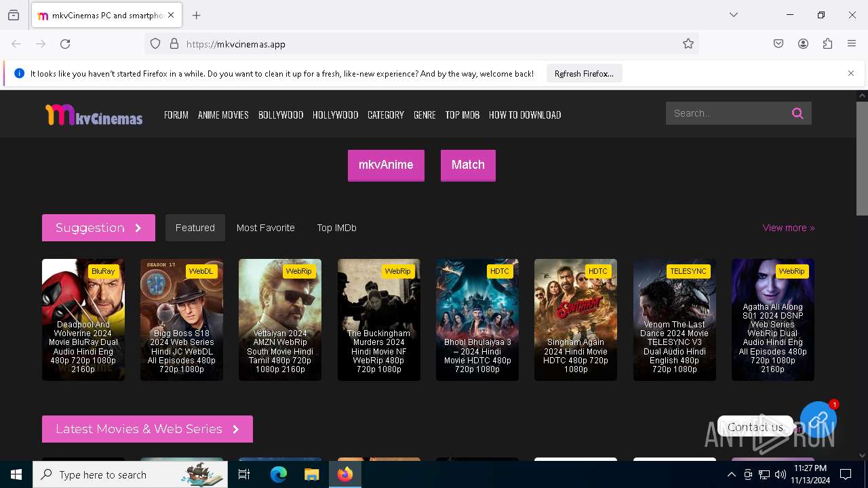Click the taskbar clock showing 11:27 PM

tap(810, 474)
